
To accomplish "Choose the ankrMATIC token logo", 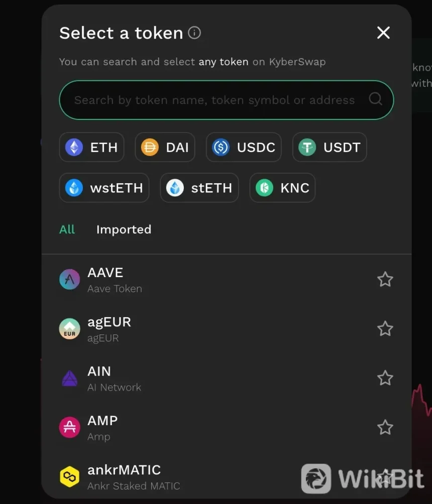I will [x=69, y=477].
